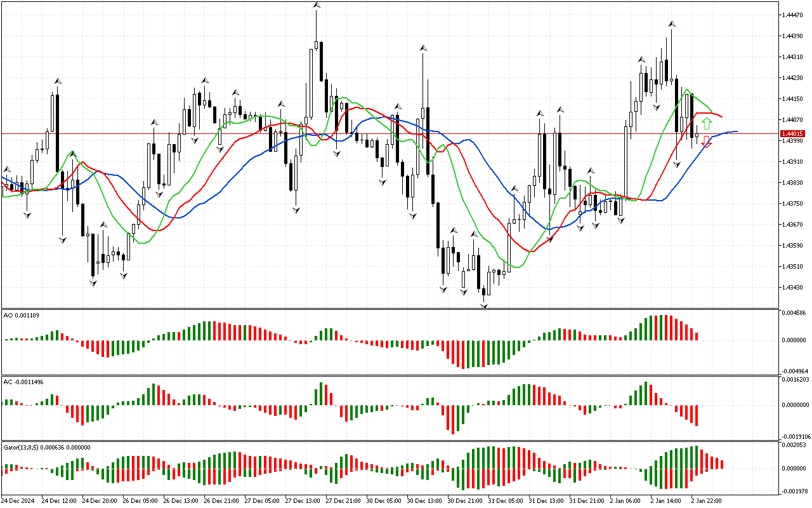The width and height of the screenshot is (812, 508).
Task: Click the red down arrow near the latest candle
Action: [707, 142]
